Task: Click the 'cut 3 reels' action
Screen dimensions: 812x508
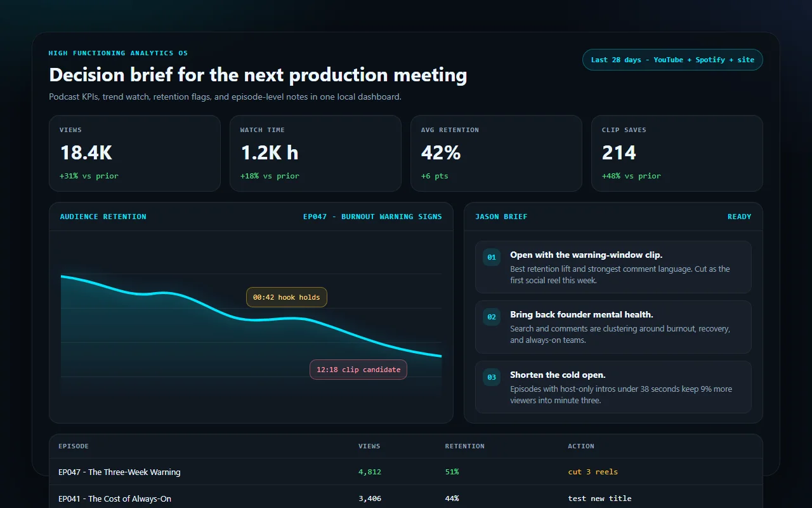Action: [593, 472]
